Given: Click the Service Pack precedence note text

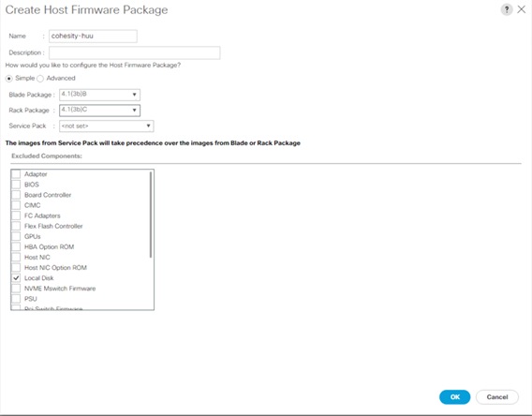Looking at the screenshot, I should (x=153, y=142).
